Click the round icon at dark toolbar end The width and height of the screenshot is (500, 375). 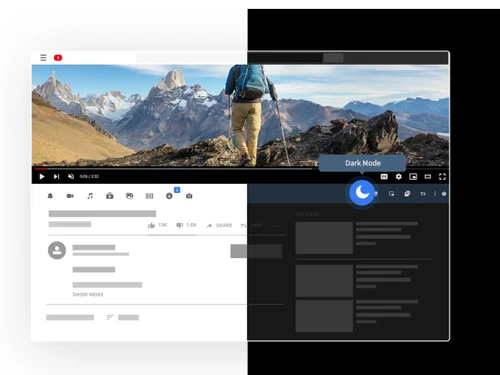tap(444, 194)
